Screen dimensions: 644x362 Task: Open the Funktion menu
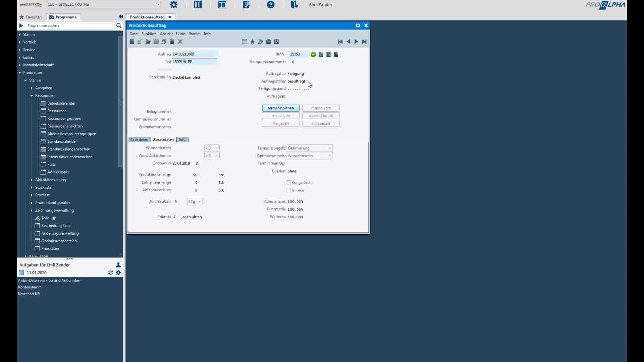(149, 34)
